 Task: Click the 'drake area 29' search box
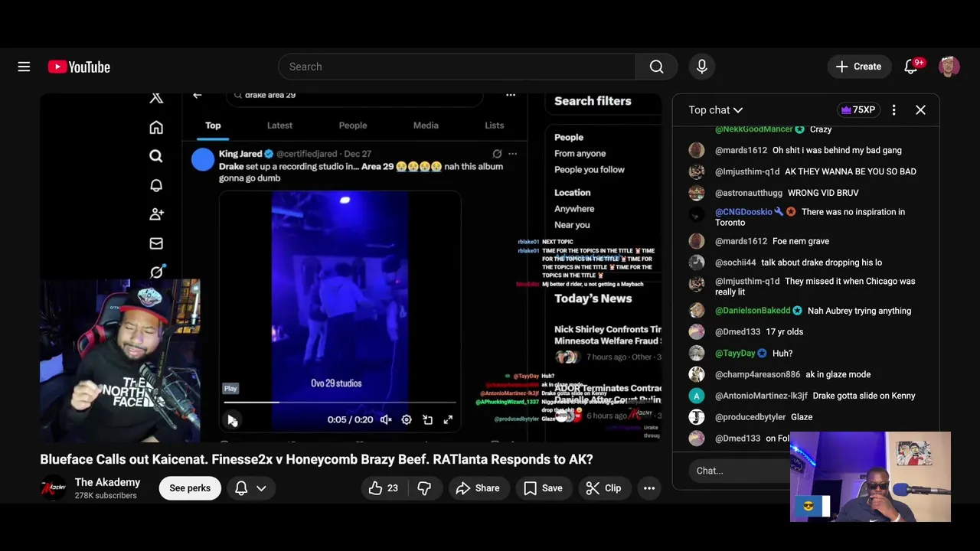(x=354, y=96)
